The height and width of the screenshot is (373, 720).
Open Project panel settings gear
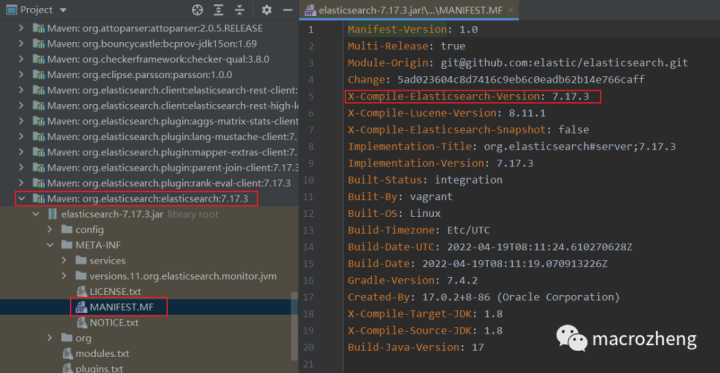click(266, 10)
